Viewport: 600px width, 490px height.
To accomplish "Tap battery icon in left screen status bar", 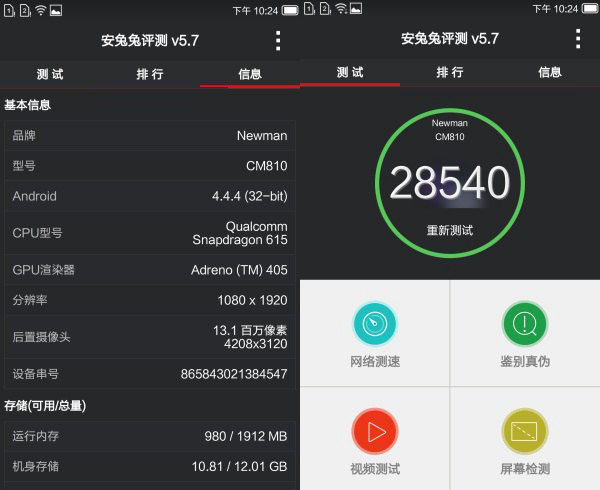I will [x=290, y=10].
